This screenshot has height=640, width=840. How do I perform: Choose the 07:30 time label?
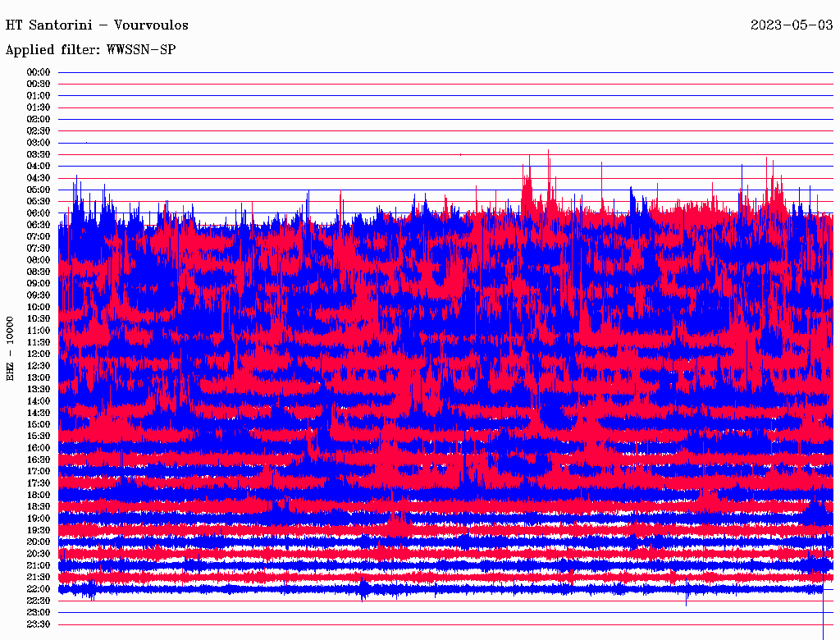39,249
